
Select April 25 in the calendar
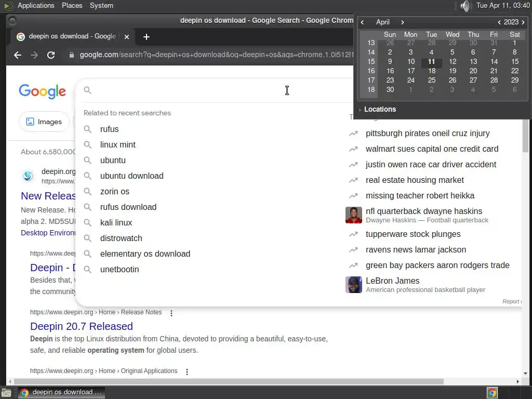pos(432,81)
